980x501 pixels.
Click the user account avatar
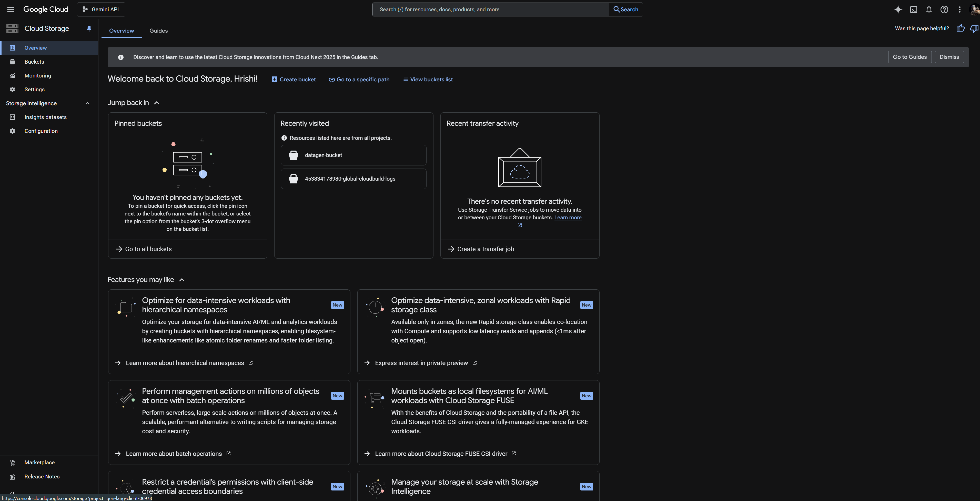(975, 9)
